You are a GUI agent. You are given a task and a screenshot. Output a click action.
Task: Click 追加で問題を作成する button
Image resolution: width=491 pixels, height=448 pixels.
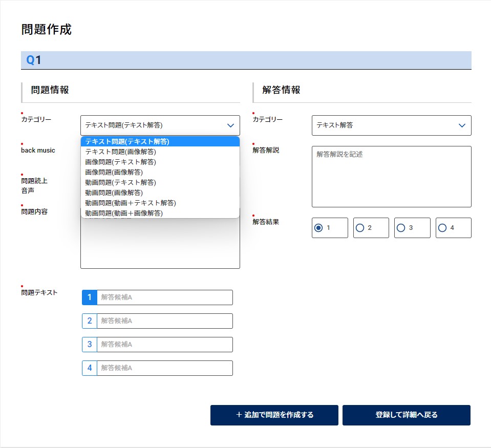click(x=274, y=415)
